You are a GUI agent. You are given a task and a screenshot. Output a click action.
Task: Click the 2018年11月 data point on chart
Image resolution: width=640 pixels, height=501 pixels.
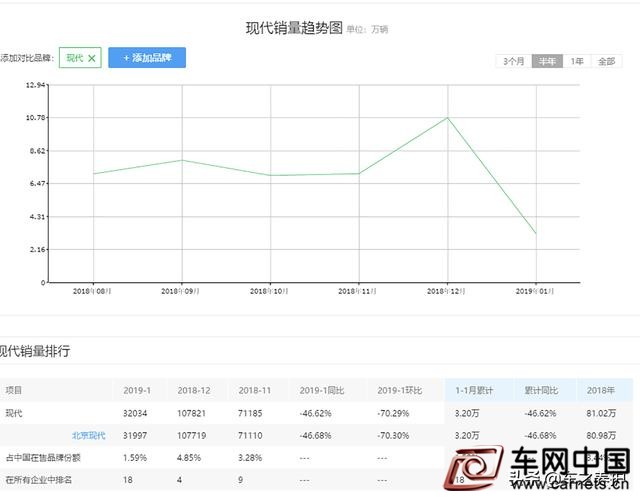[x=359, y=174]
